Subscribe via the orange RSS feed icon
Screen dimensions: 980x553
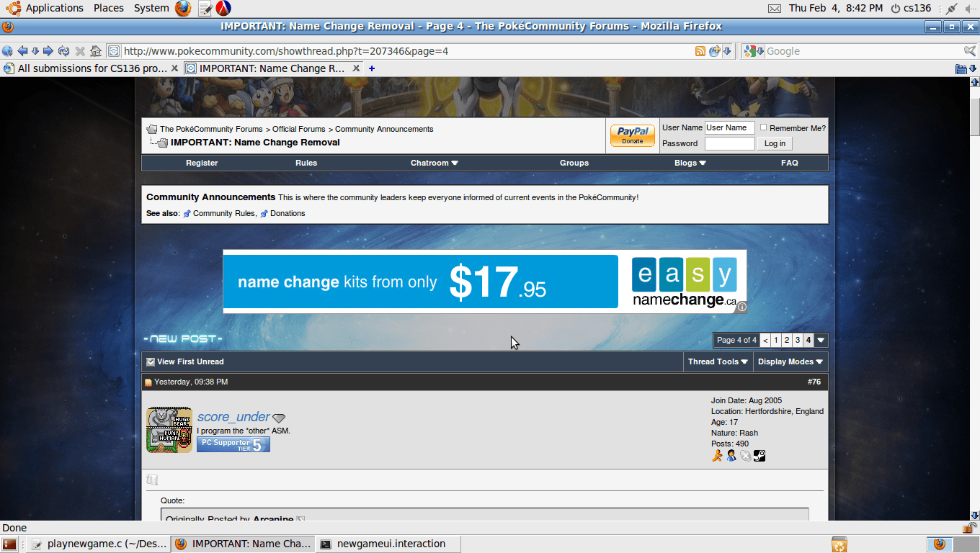700,51
